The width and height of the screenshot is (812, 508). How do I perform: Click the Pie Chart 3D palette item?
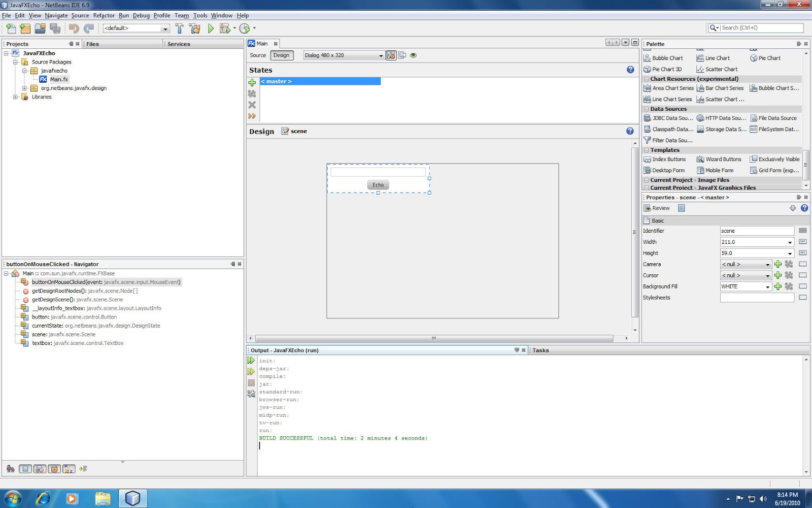663,69
